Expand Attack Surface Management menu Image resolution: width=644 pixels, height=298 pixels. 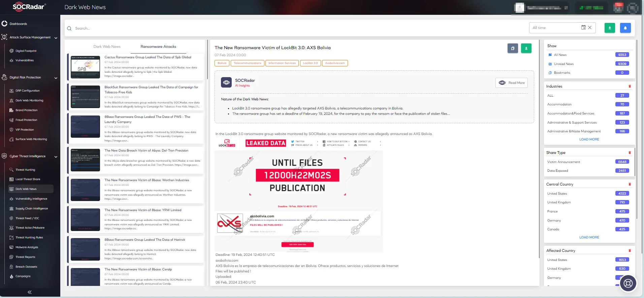pyautogui.click(x=30, y=38)
